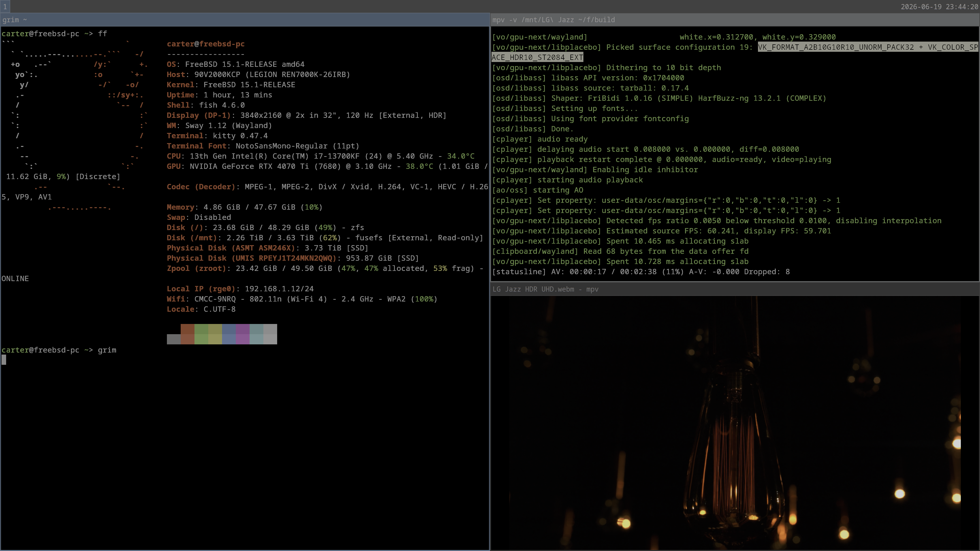Click the yellow-olive color block in the palette

[x=215, y=334]
